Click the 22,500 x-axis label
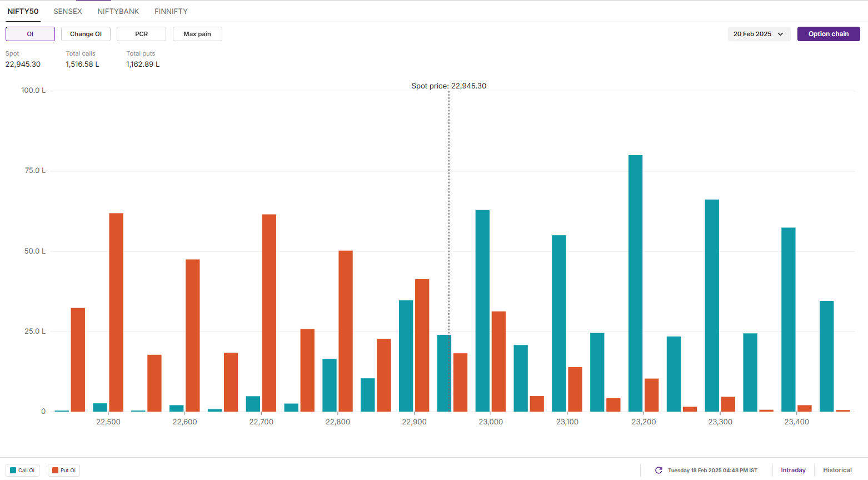Screen dimensions: 868x480 (108, 422)
